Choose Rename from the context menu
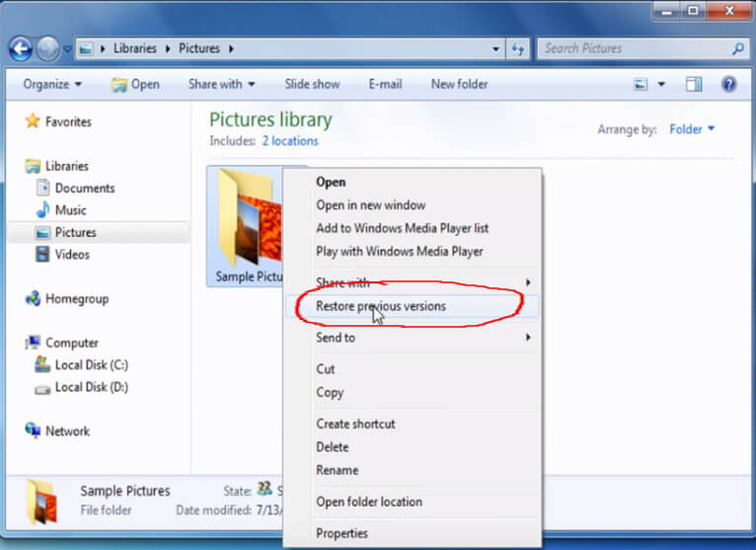 click(x=413, y=471)
